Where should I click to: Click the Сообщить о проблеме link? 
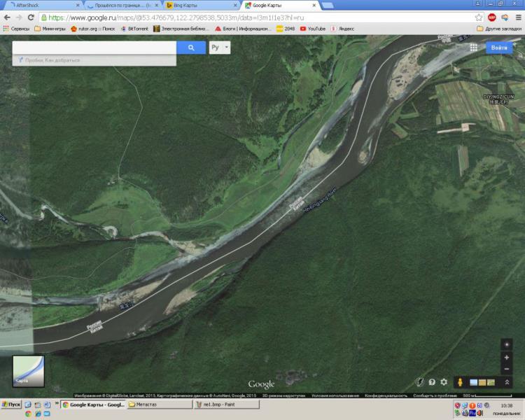[x=431, y=395]
